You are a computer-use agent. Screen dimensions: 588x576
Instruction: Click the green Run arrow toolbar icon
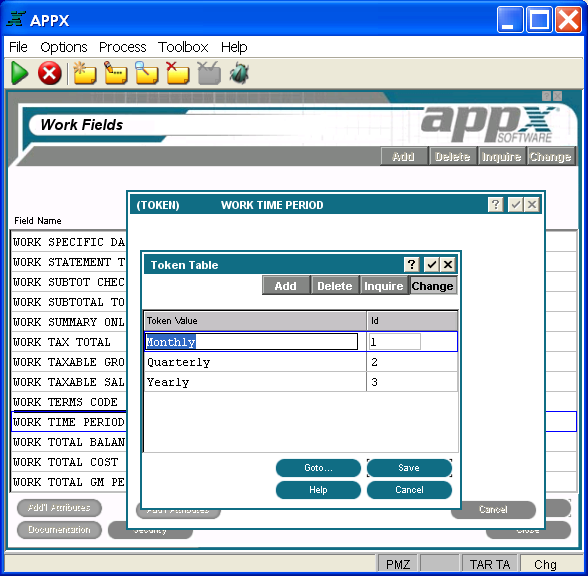click(x=20, y=73)
